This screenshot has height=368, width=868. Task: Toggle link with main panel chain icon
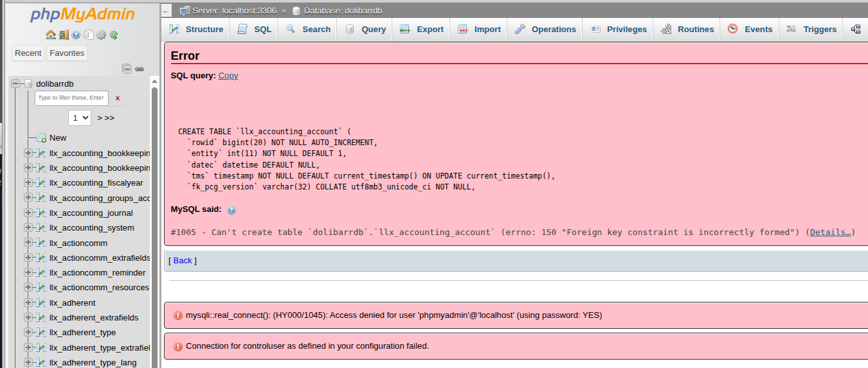pos(140,69)
